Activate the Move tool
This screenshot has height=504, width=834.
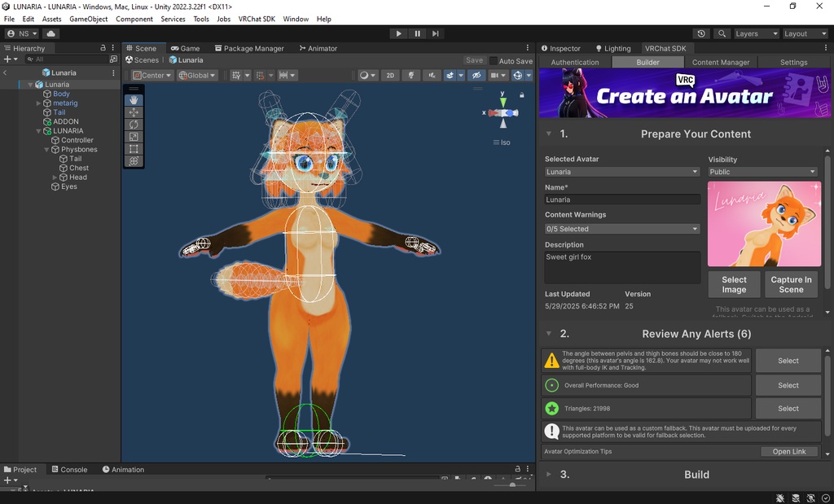tap(134, 112)
